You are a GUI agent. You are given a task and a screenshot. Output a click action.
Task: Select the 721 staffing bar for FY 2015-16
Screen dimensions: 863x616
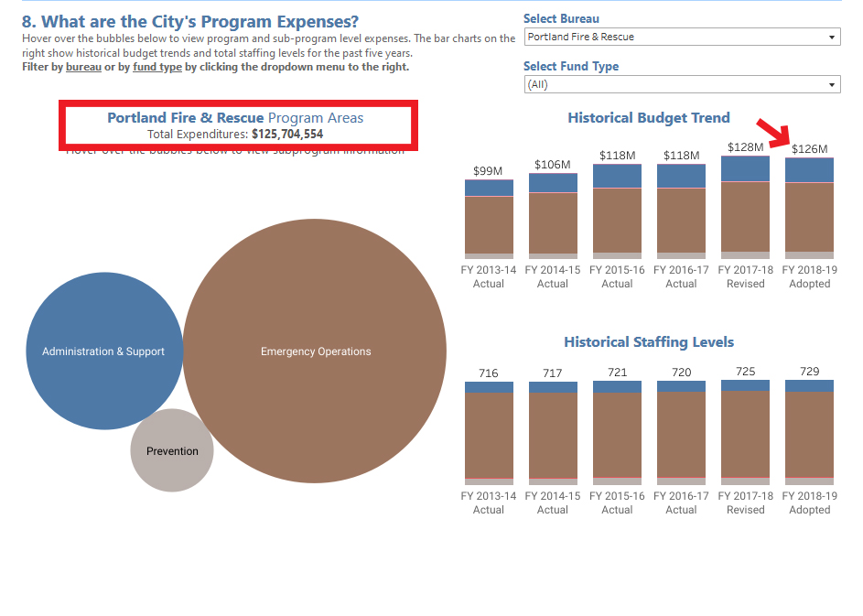pyautogui.click(x=617, y=433)
